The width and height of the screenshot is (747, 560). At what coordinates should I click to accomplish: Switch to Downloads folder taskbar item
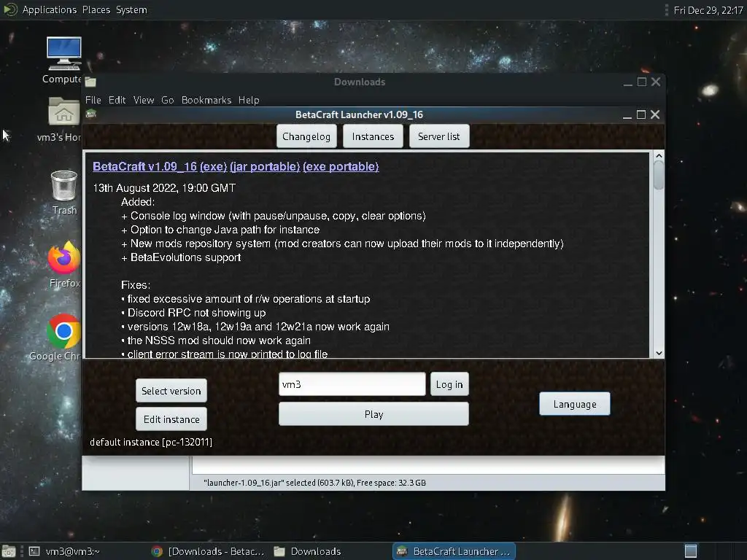point(308,551)
